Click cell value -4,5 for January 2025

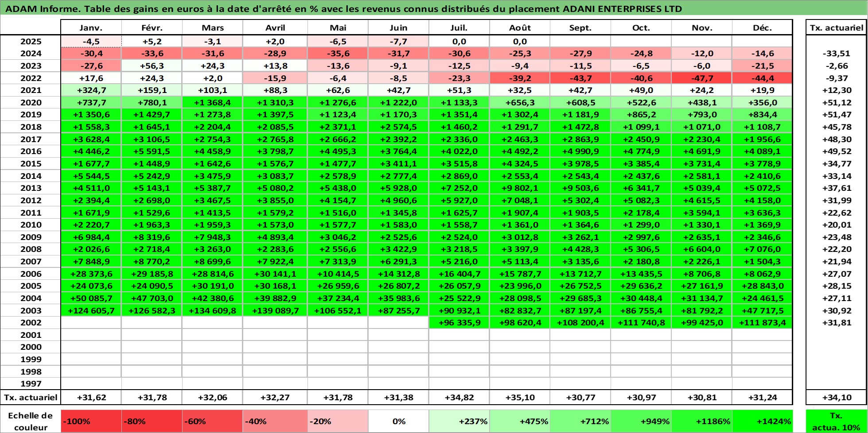[91, 42]
